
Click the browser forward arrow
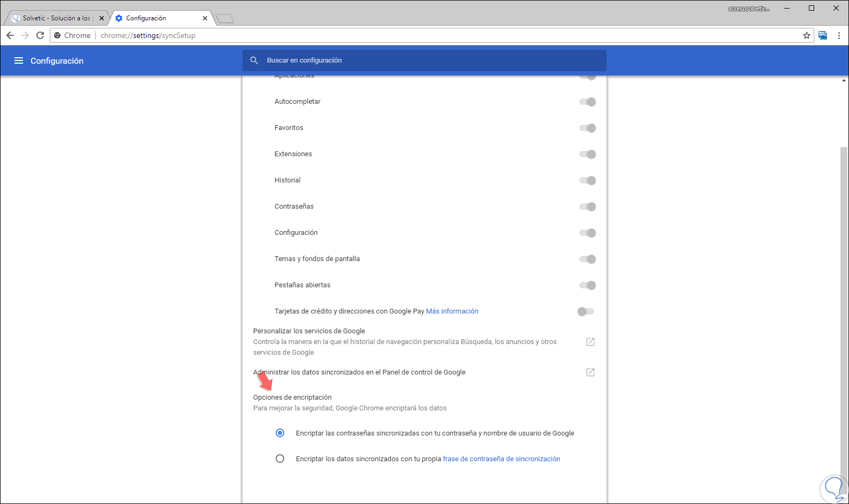(x=25, y=35)
